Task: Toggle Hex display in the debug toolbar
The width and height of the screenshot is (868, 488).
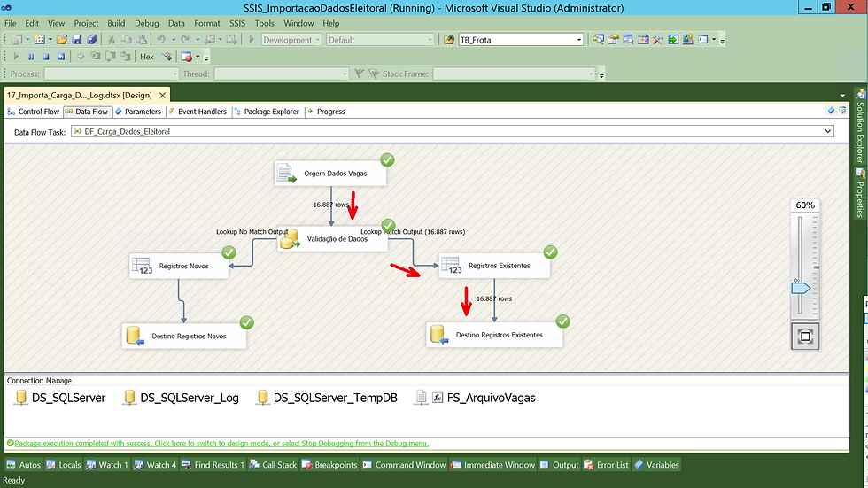Action: [147, 57]
